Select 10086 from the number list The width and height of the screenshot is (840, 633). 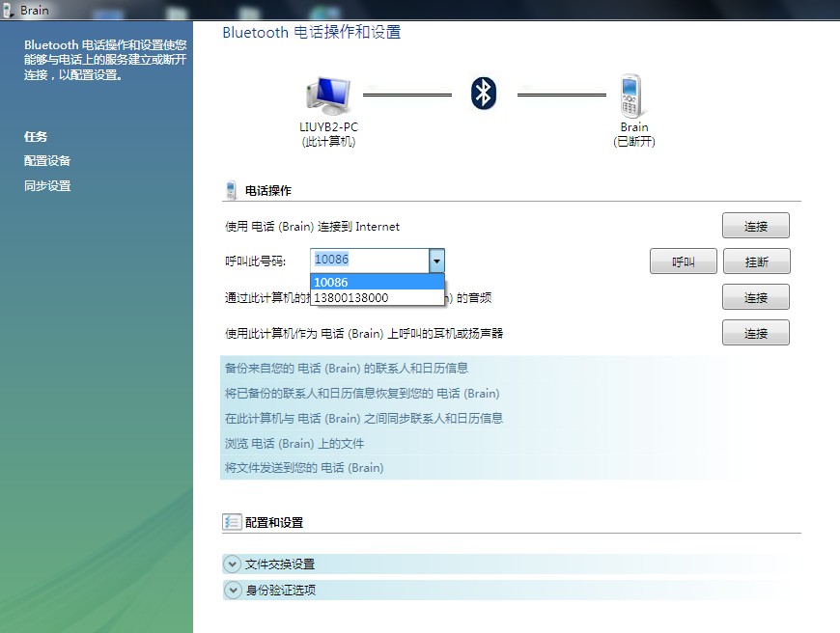(x=378, y=282)
